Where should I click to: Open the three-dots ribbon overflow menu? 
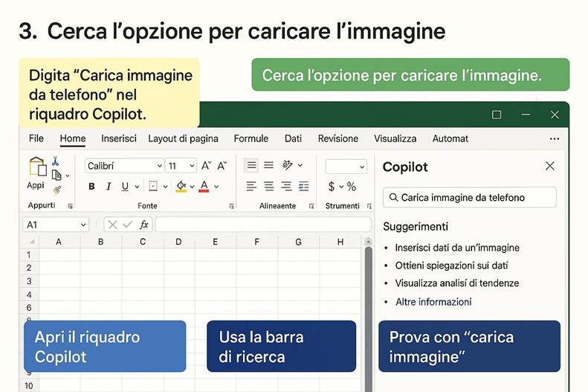pyautogui.click(x=555, y=139)
